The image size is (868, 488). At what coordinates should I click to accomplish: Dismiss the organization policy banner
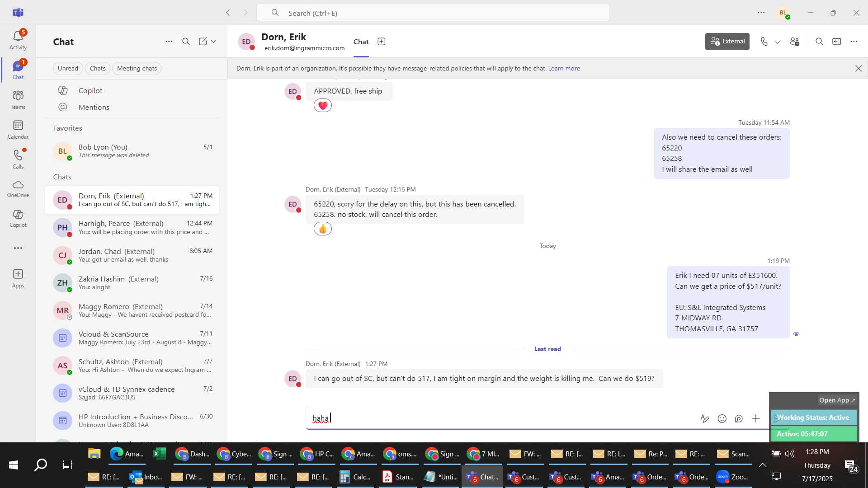click(x=859, y=68)
